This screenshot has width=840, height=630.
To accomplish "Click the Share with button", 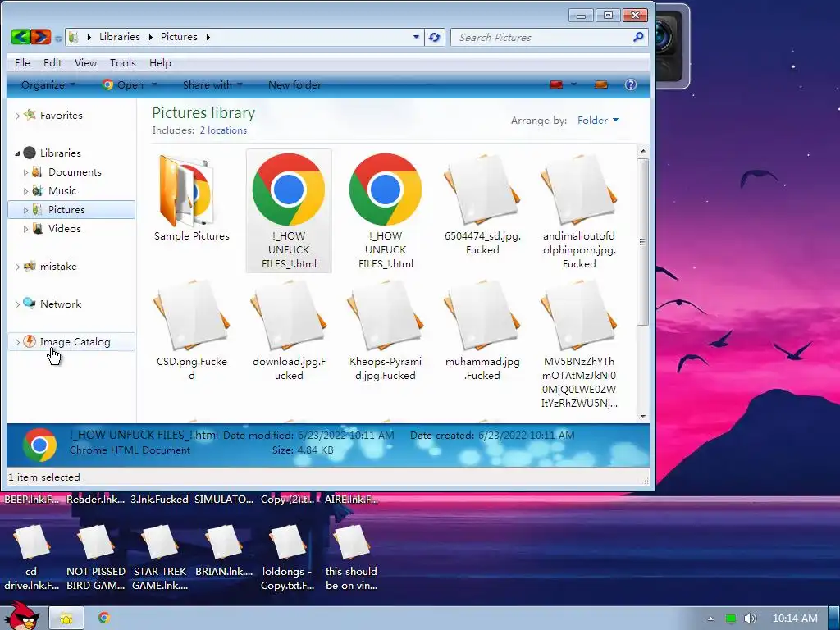I will [212, 84].
